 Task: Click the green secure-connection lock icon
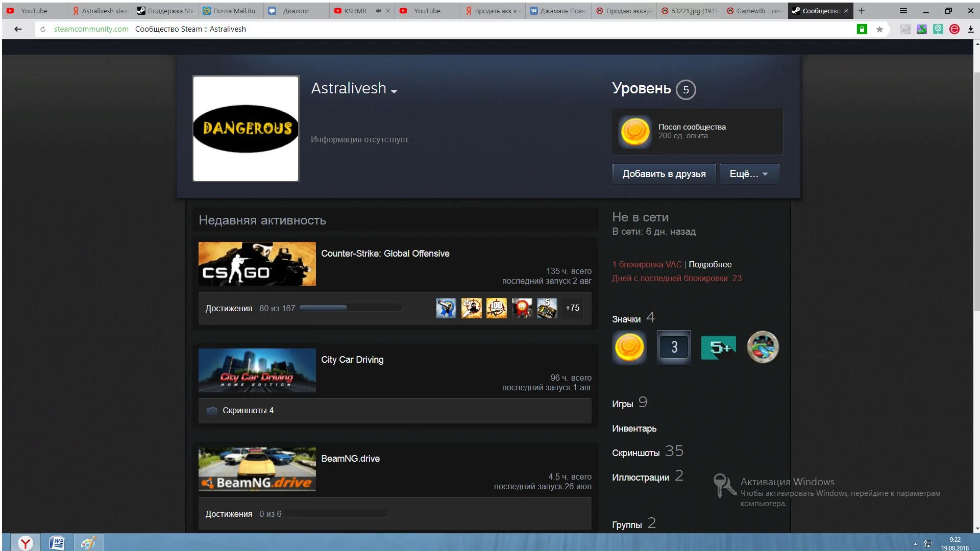[862, 29]
